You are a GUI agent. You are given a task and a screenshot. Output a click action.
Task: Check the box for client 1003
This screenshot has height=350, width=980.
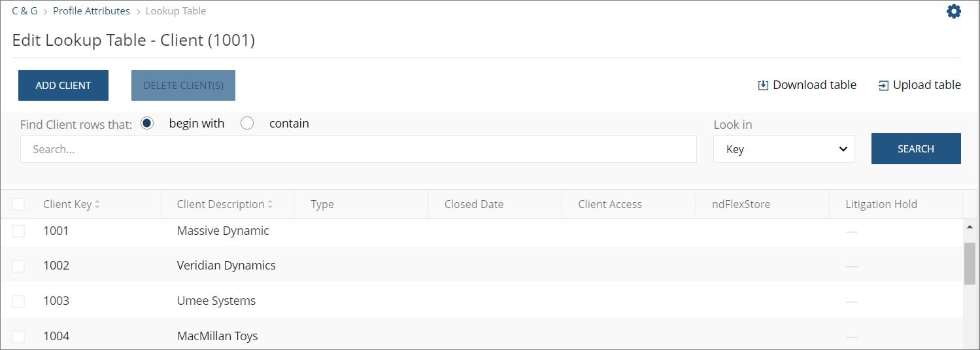coord(18,301)
